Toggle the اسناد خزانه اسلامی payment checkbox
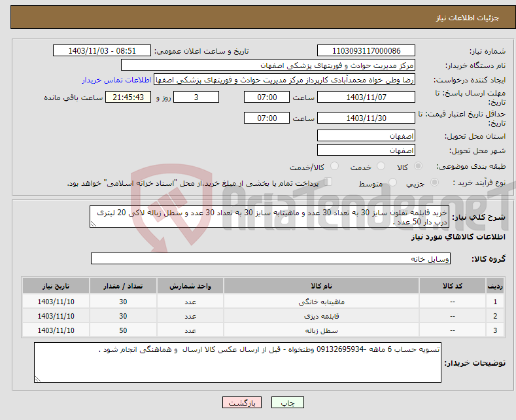This screenshot has height=420, width=516. click(328, 181)
